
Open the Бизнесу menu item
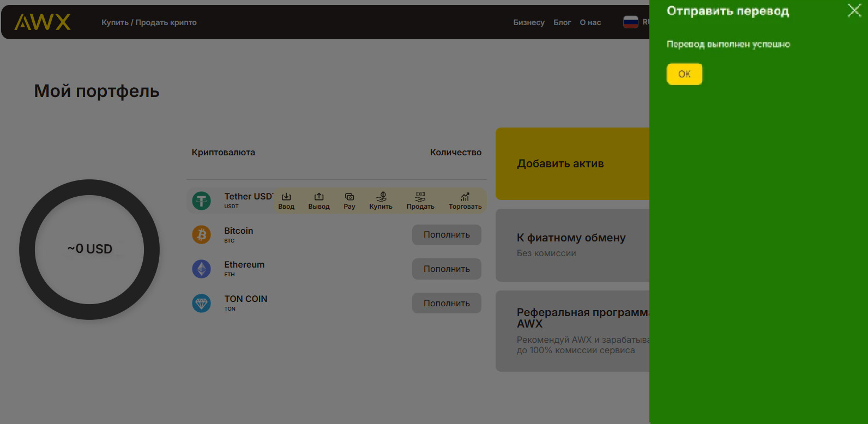click(528, 22)
